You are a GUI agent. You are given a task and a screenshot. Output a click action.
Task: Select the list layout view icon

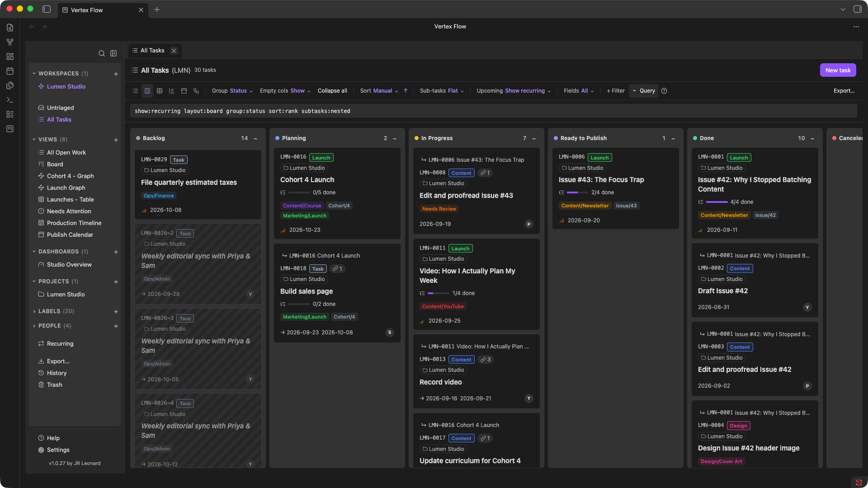click(x=135, y=91)
